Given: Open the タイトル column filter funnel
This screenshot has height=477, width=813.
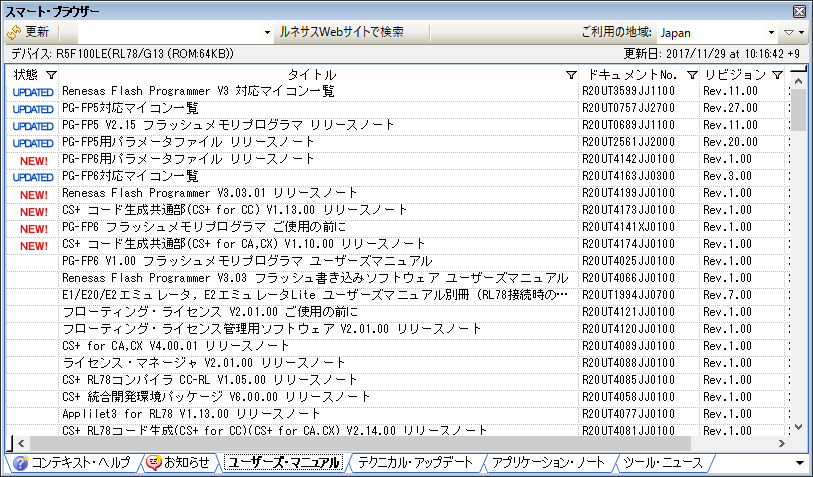Looking at the screenshot, I should pyautogui.click(x=570, y=75).
